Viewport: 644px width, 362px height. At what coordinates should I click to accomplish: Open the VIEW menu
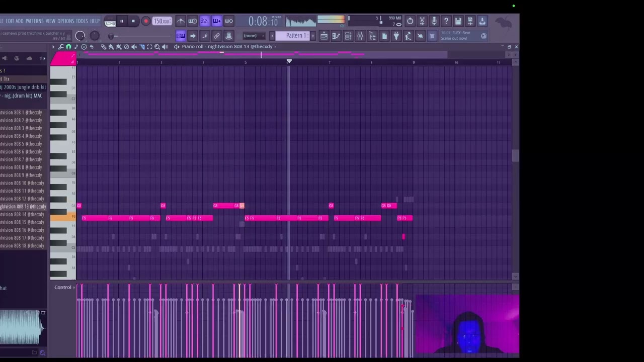click(x=51, y=21)
